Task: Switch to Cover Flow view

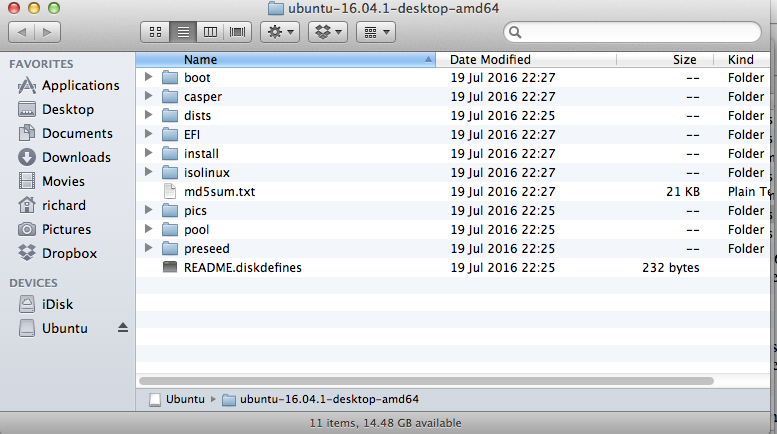Action: tap(237, 32)
